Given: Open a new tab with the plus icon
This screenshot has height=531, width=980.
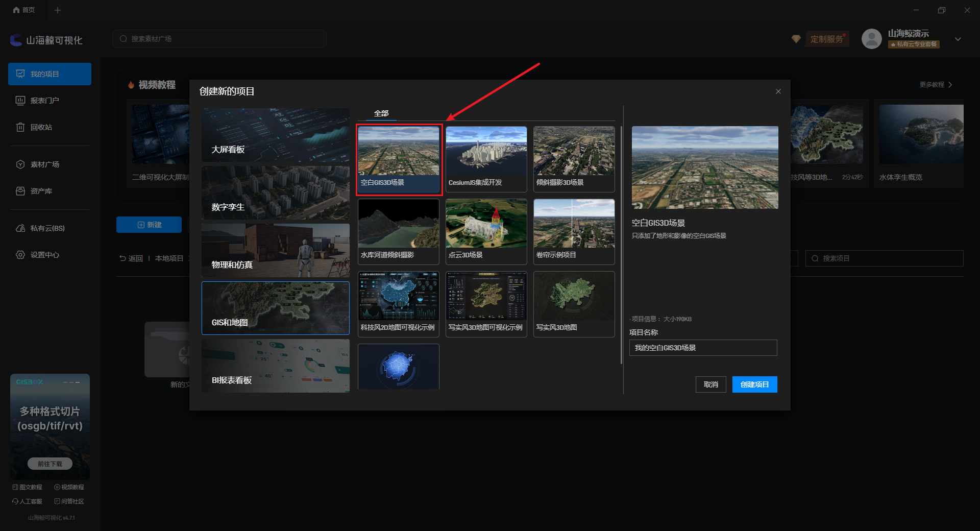Looking at the screenshot, I should (58, 10).
